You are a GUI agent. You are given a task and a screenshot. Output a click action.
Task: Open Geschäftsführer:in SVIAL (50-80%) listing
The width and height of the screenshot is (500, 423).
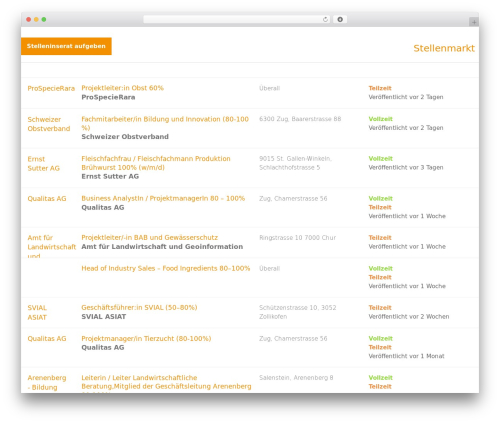point(139,308)
